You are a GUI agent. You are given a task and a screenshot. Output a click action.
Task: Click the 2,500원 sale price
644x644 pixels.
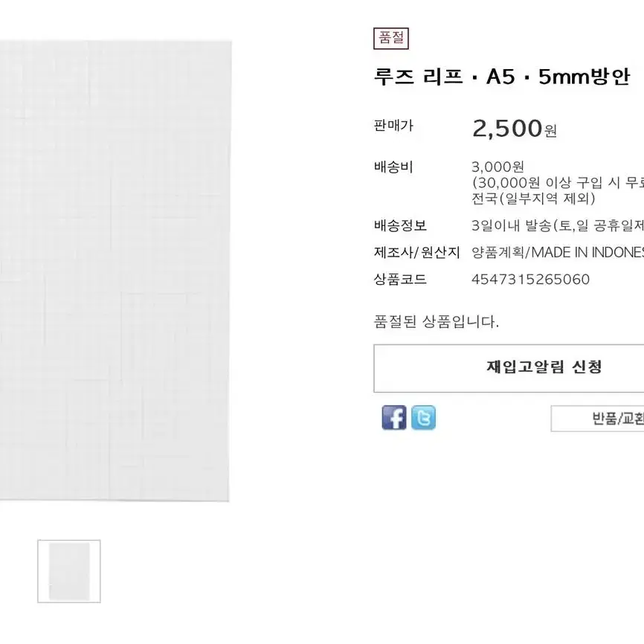514,128
